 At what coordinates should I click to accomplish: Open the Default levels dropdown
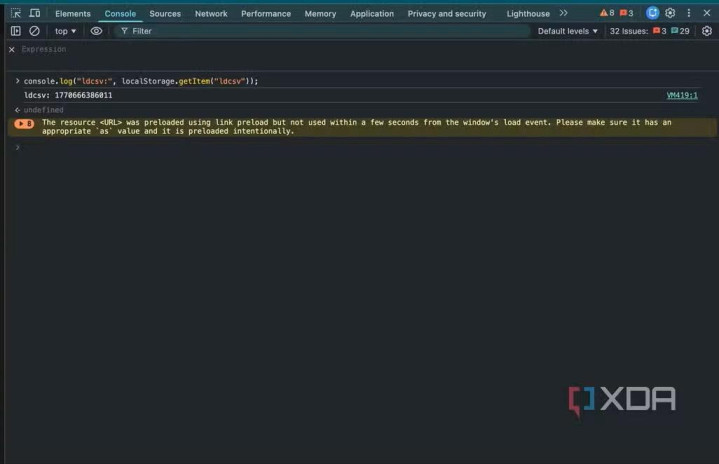pyautogui.click(x=567, y=31)
